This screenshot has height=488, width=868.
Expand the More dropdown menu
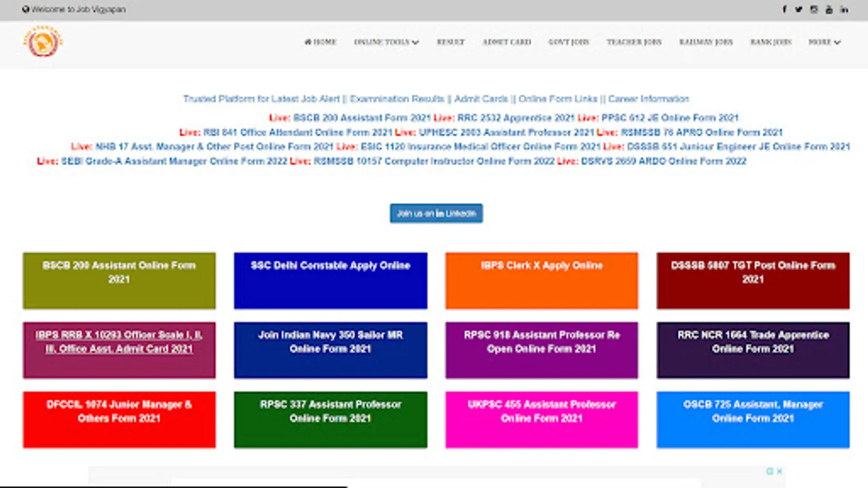824,42
